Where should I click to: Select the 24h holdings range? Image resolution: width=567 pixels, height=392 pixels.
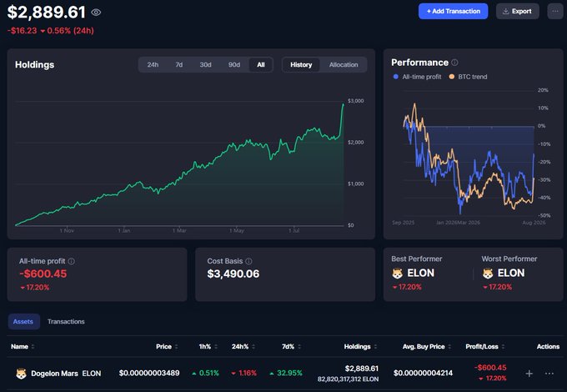pos(153,65)
